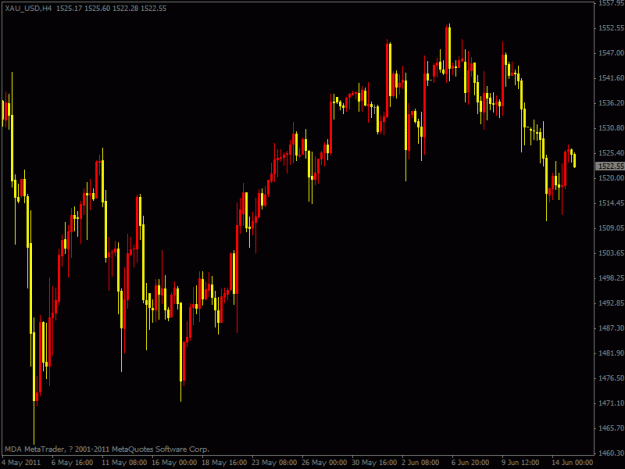Viewport: 625px width, 469px height.
Task: Click the 1530.80 price axis label
Action: [x=611, y=128]
